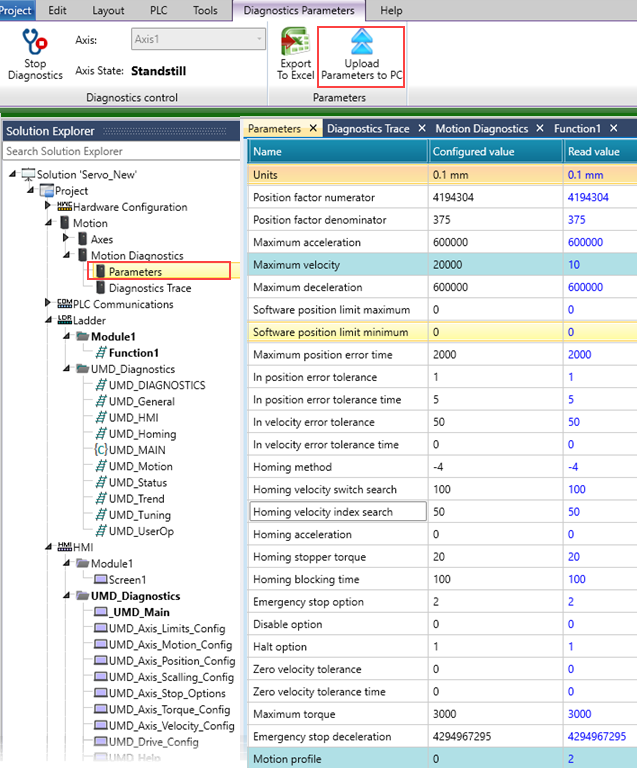Click the HMI node icon
The image size is (637, 771).
coord(64,547)
